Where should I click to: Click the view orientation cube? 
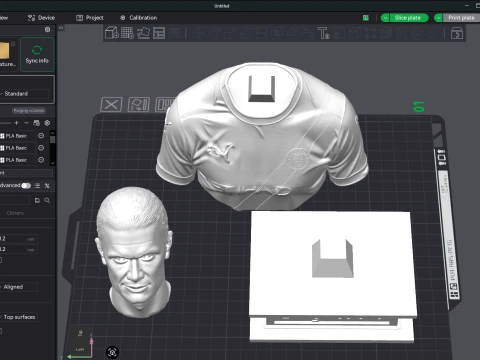pyautogui.click(x=81, y=342)
